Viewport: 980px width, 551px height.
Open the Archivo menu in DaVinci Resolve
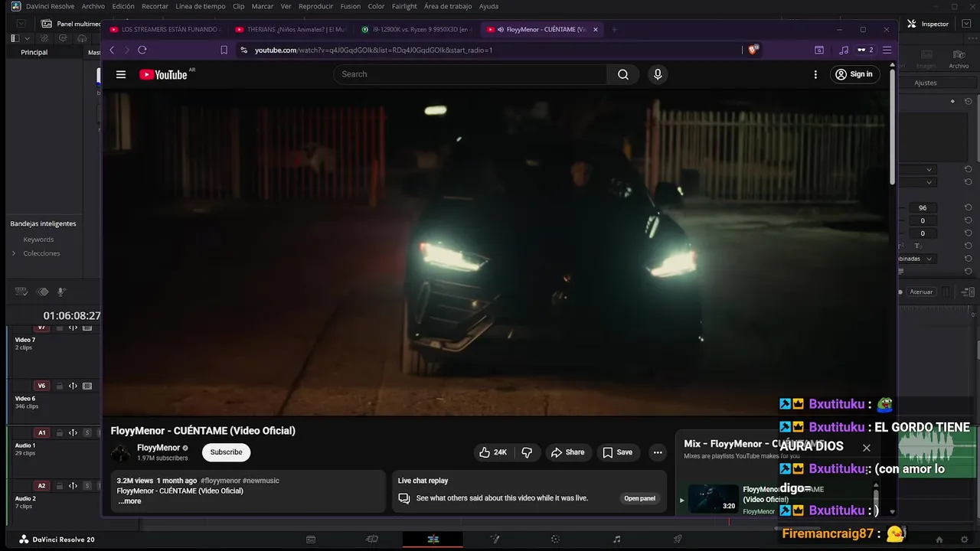[x=93, y=6]
